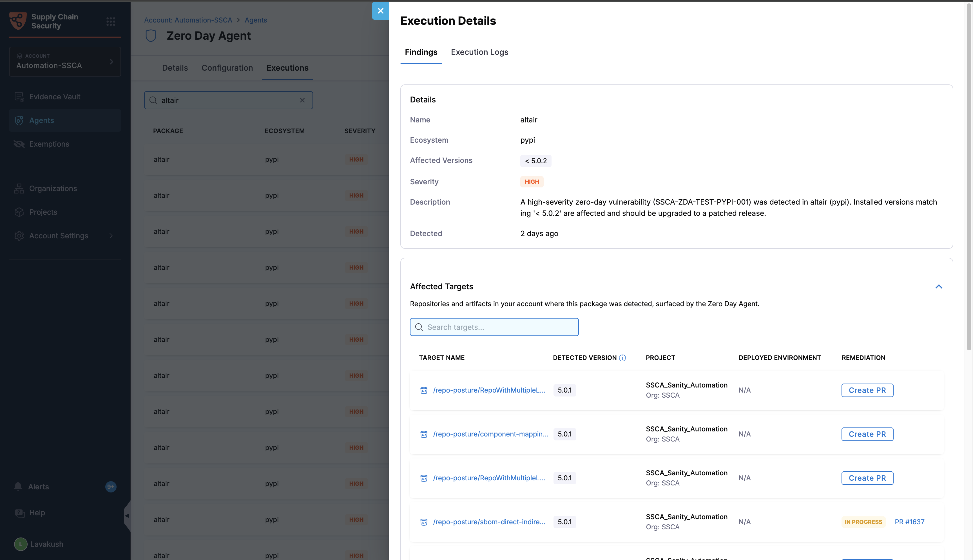Collapse the Affected Targets section
The image size is (973, 560).
click(x=939, y=286)
